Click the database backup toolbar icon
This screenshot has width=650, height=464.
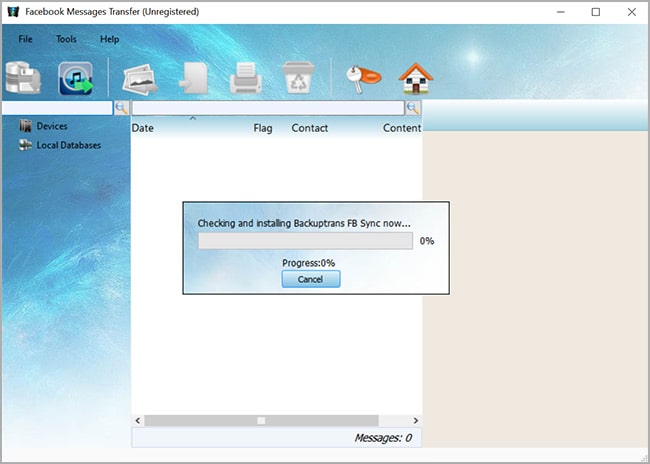[24, 78]
